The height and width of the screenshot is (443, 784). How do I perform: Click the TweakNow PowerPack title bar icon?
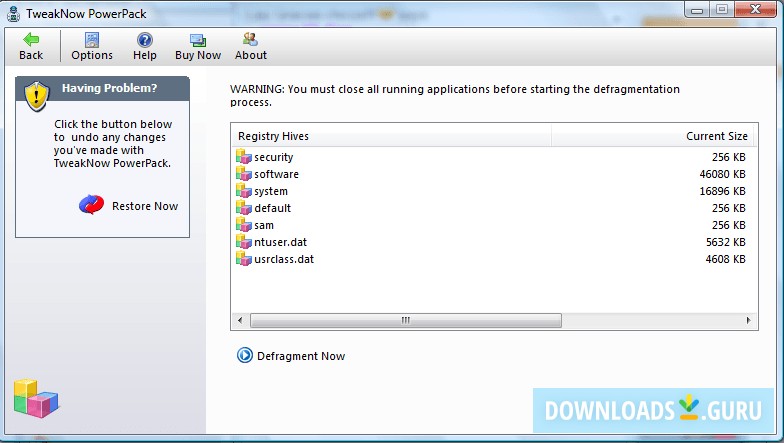[x=13, y=14]
